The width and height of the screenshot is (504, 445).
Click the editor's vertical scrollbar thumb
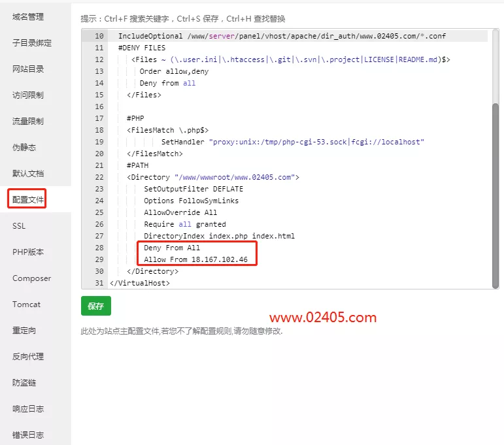496,196
